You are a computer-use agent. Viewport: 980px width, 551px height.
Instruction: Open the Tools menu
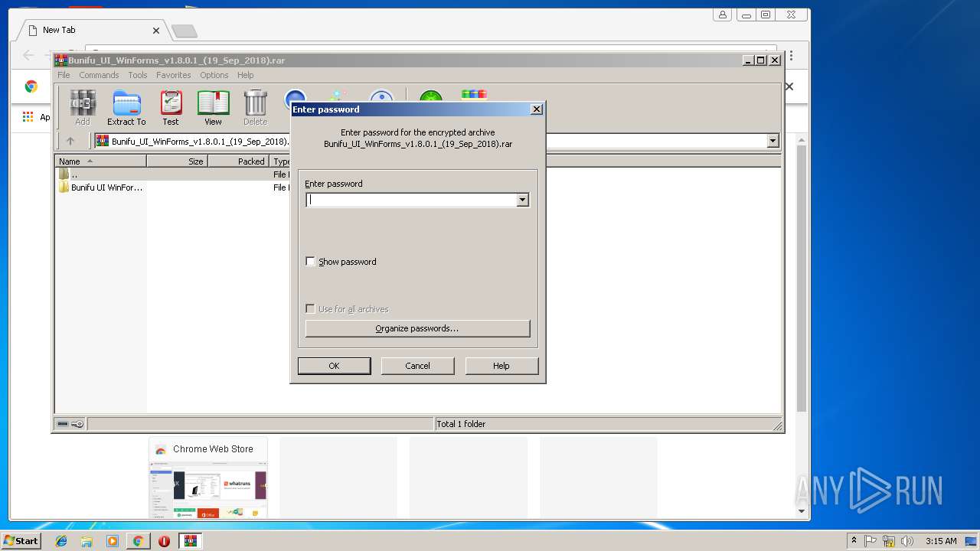(138, 75)
